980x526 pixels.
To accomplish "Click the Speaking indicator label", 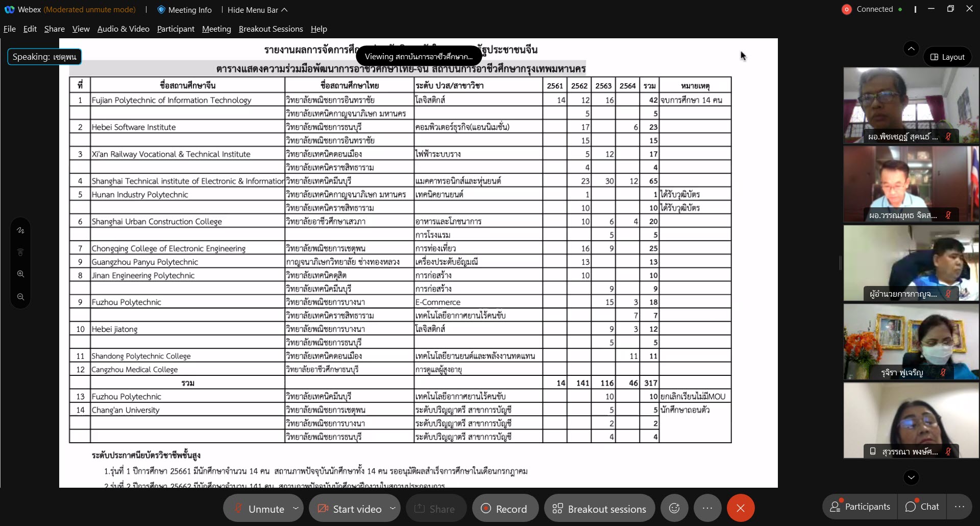I will [44, 57].
